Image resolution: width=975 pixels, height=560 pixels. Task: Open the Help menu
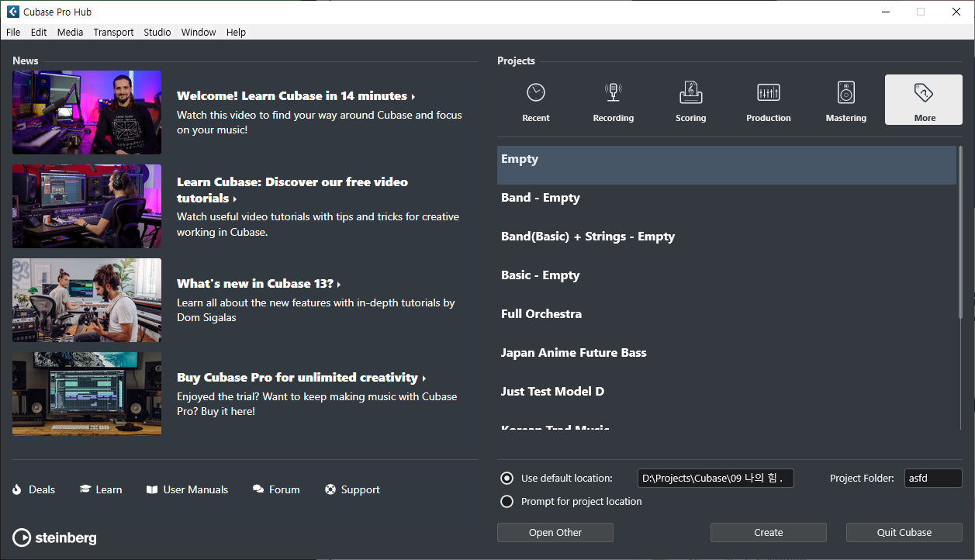click(x=236, y=32)
